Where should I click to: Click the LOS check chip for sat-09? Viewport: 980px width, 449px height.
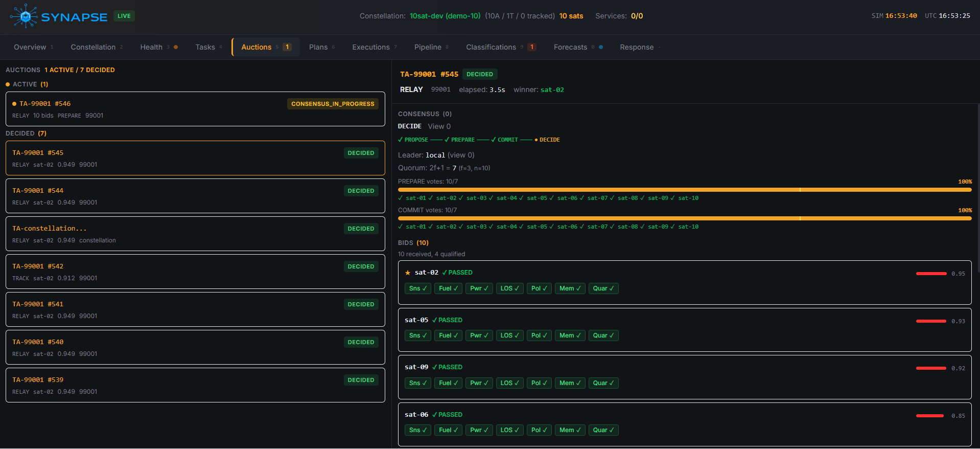coord(510,383)
